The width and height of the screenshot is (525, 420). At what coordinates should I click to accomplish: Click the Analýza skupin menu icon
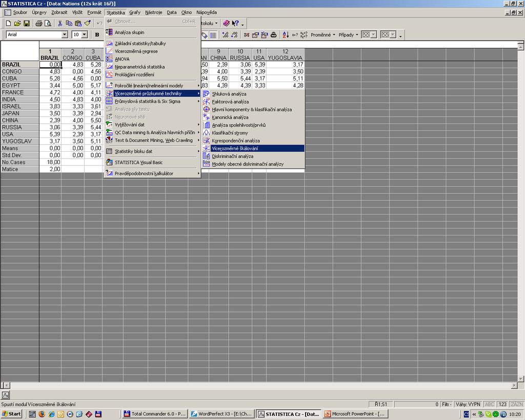(109, 32)
